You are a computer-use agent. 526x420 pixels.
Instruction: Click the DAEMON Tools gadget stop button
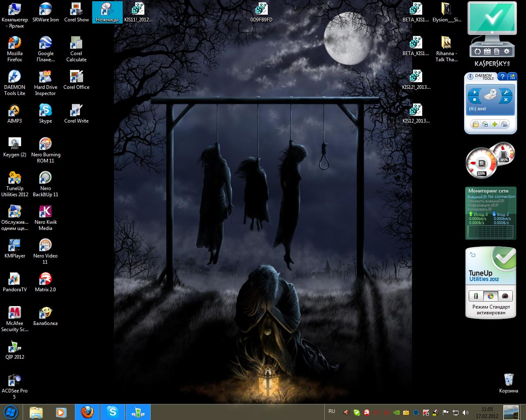click(475, 100)
